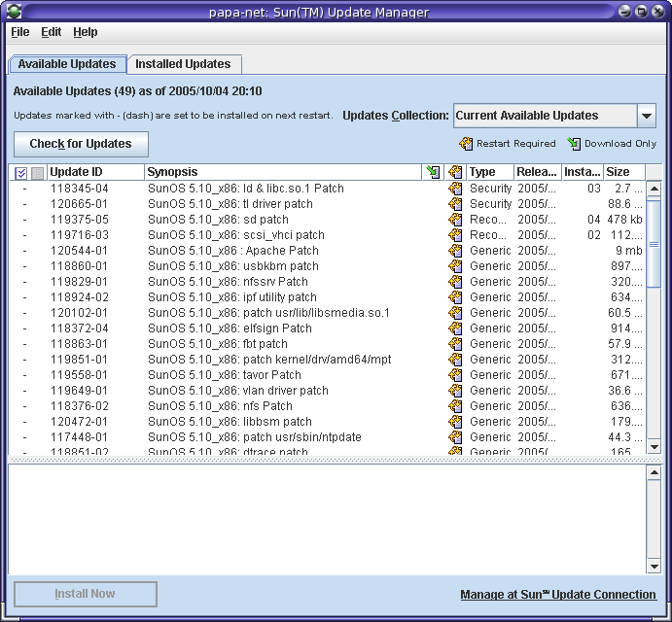Click restart-required icon for update 118345-04
The width and height of the screenshot is (672, 622).
point(455,188)
